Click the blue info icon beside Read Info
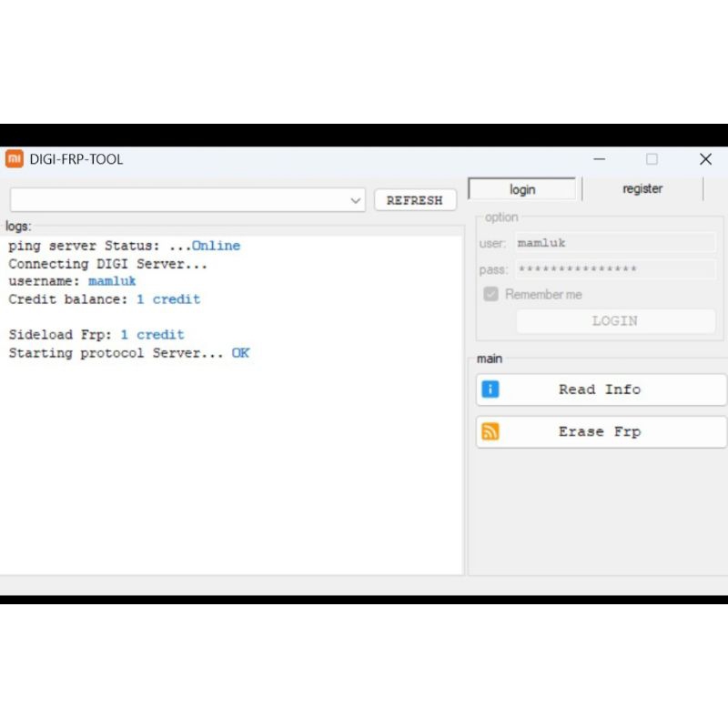The image size is (728, 728). [490, 389]
